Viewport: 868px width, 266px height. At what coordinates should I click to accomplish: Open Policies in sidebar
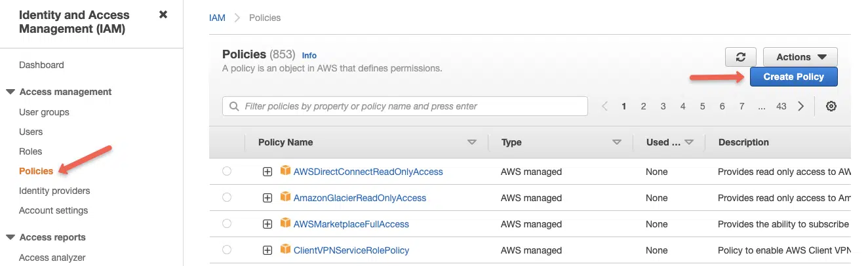36,171
